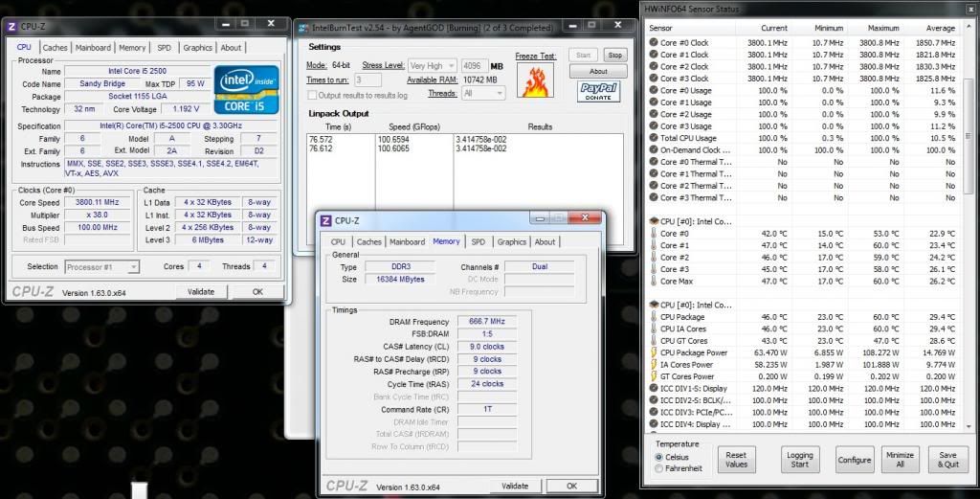
Task: Open Configure in HWiNFO64
Action: tap(855, 460)
